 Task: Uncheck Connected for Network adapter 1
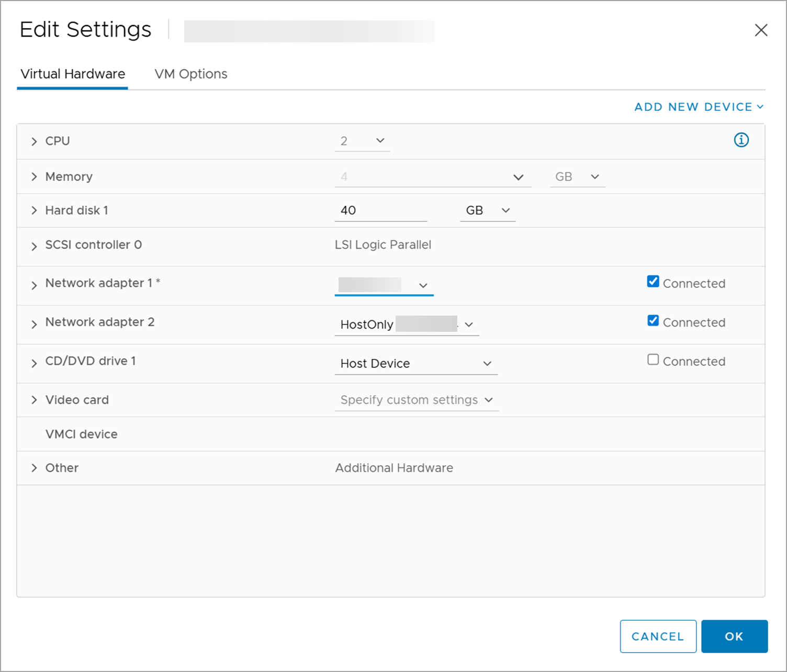tap(653, 282)
